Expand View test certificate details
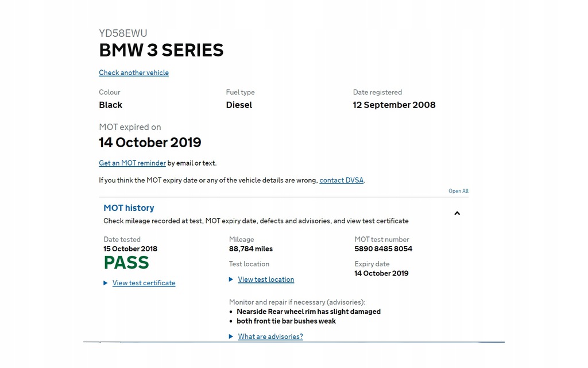Viewport: 588px width, 368px height. 144,283
